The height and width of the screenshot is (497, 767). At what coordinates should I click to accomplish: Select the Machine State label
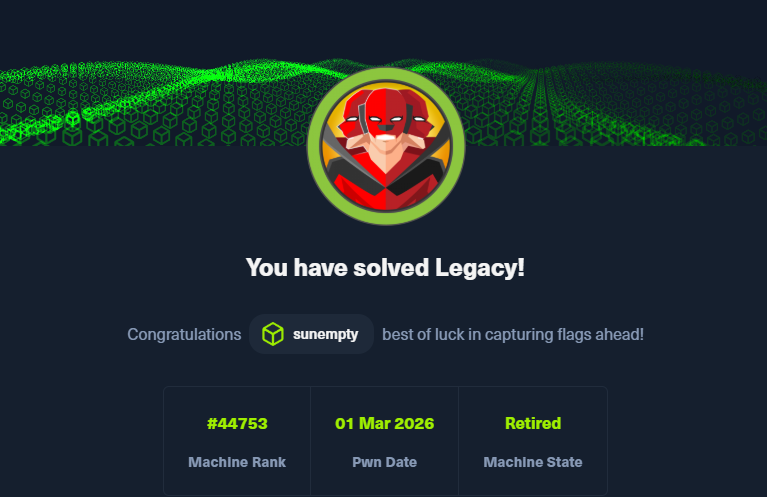pos(533,462)
